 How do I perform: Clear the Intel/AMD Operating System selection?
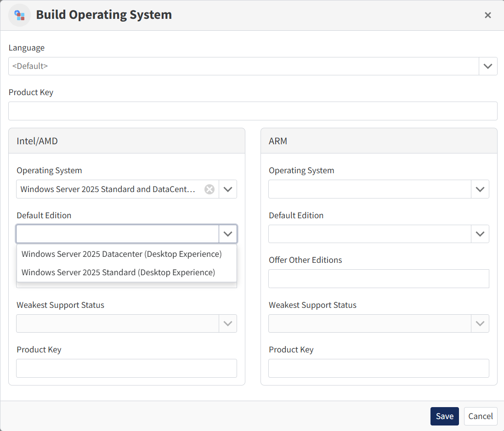[x=210, y=189]
